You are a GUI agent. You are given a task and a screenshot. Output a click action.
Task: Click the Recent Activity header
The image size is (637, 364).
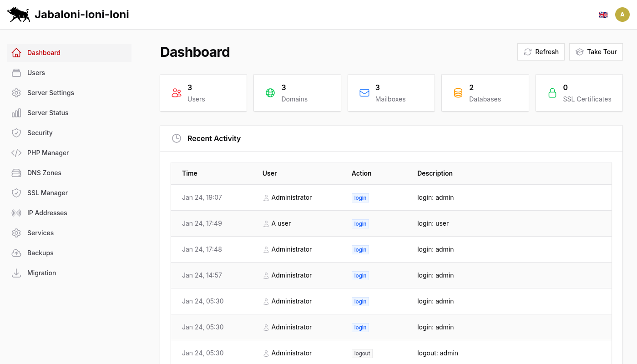point(214,138)
